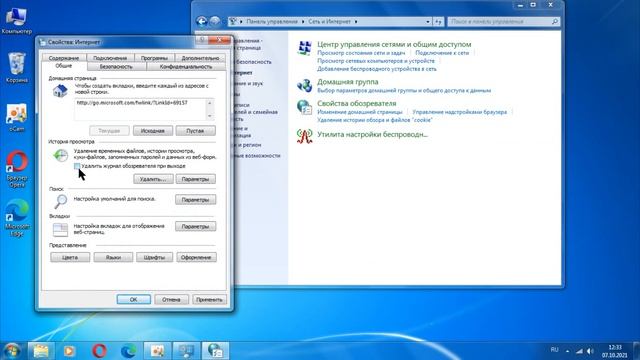Click the search magnifier icon in dialog
This screenshot has width=640, height=360.
(60, 201)
